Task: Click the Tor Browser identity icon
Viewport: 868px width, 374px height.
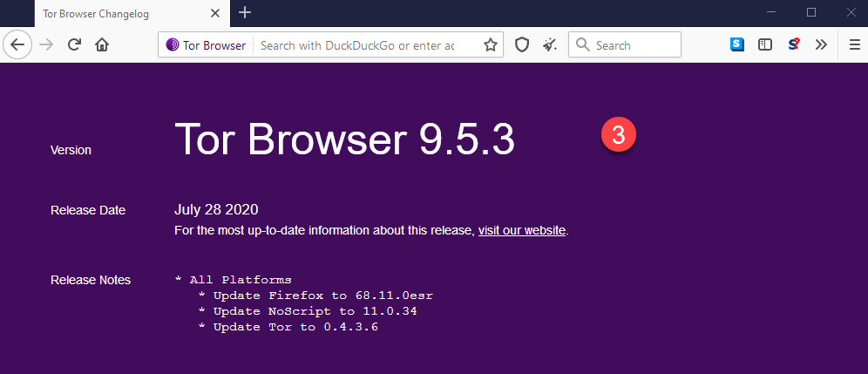Action: (x=173, y=45)
